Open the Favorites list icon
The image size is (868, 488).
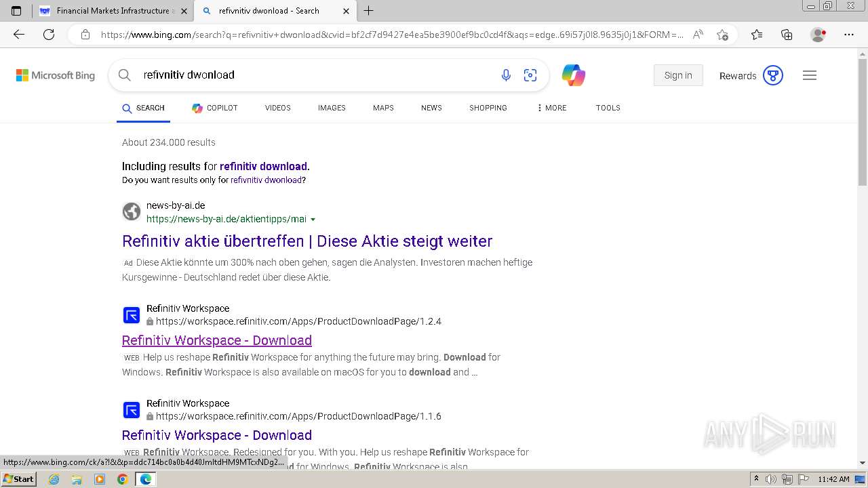click(x=757, y=35)
